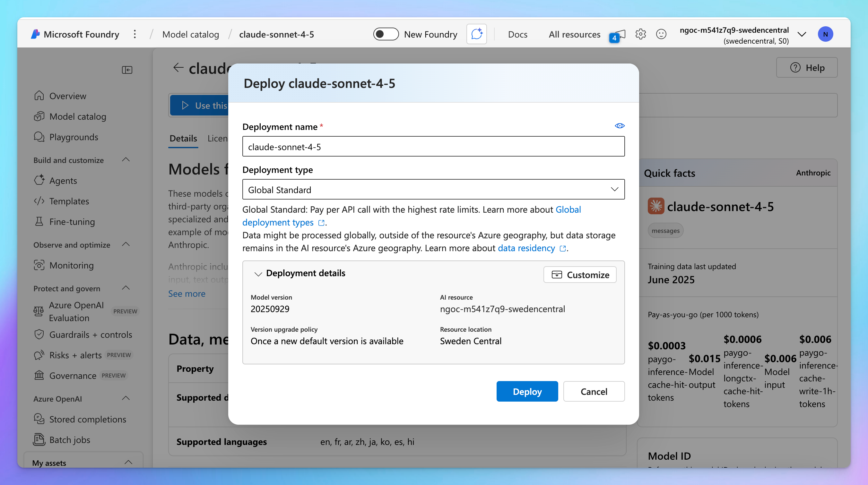Open the three-dot menu beside Microsoft Foundry
Image resolution: width=868 pixels, height=485 pixels.
[x=135, y=34]
